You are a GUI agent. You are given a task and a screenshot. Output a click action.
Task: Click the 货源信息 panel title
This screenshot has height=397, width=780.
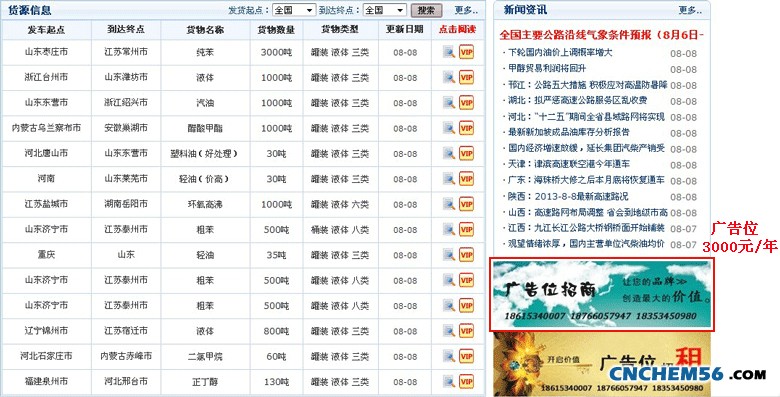click(30, 10)
